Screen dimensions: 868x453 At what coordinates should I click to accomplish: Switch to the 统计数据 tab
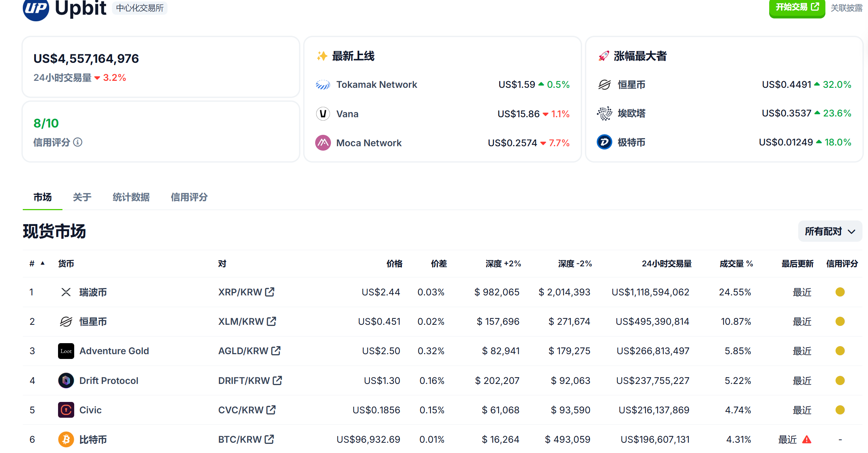coord(131,197)
